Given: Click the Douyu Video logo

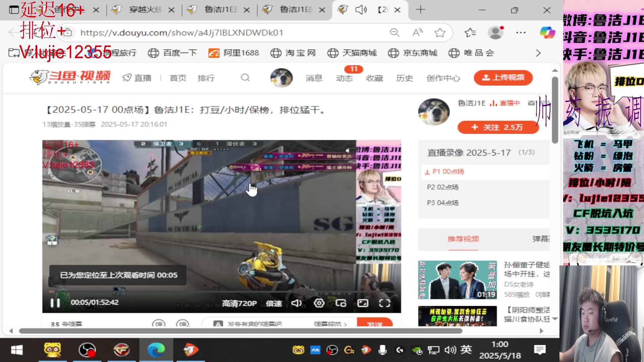Looking at the screenshot, I should click(x=70, y=77).
